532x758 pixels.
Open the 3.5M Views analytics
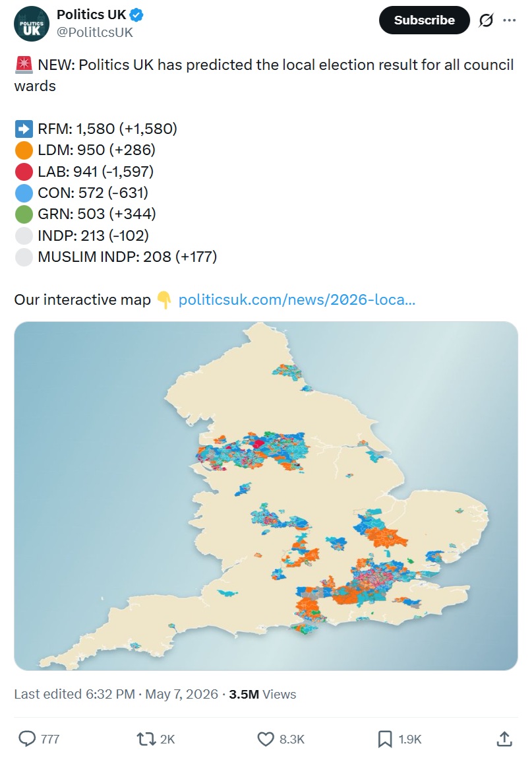pos(262,694)
